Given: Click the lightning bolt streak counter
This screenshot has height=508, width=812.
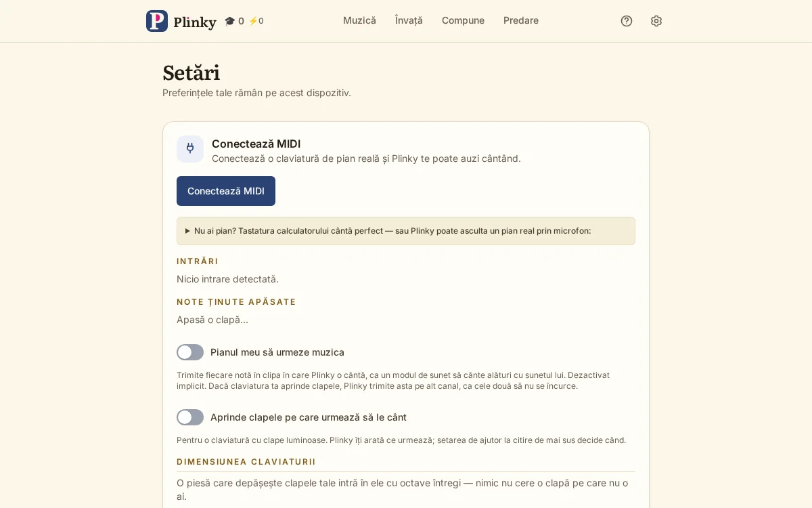Looking at the screenshot, I should pos(256,21).
